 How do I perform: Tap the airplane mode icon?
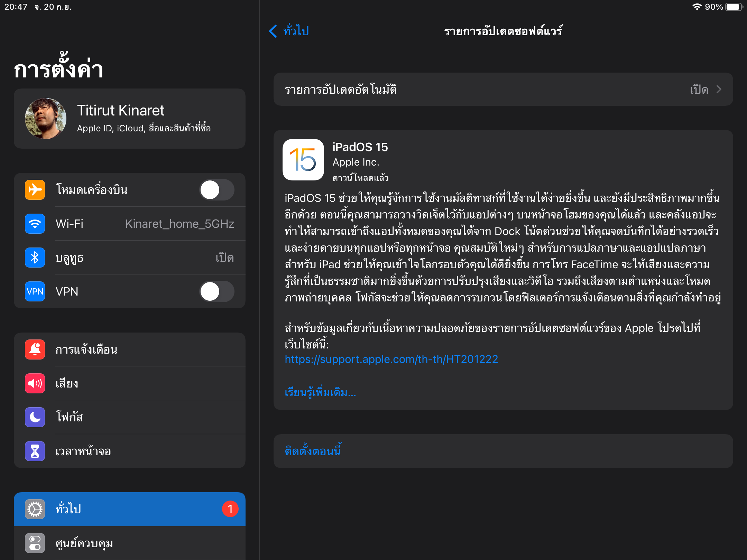click(35, 190)
